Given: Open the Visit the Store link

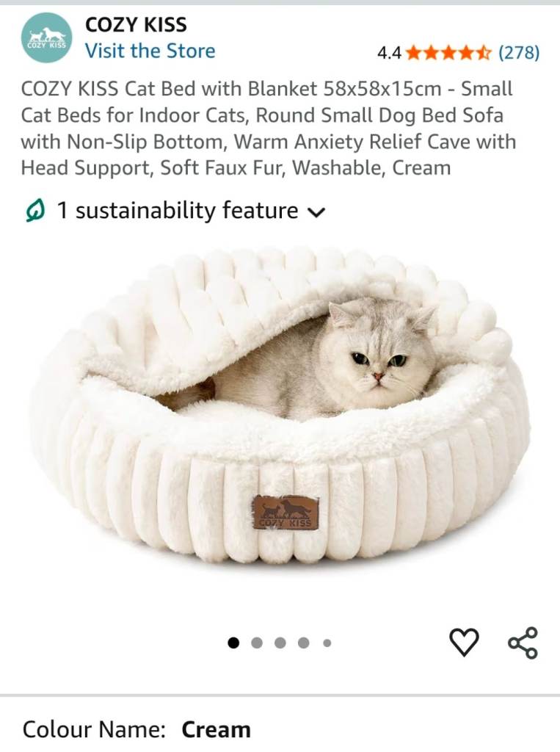Looking at the screenshot, I should 150,51.
